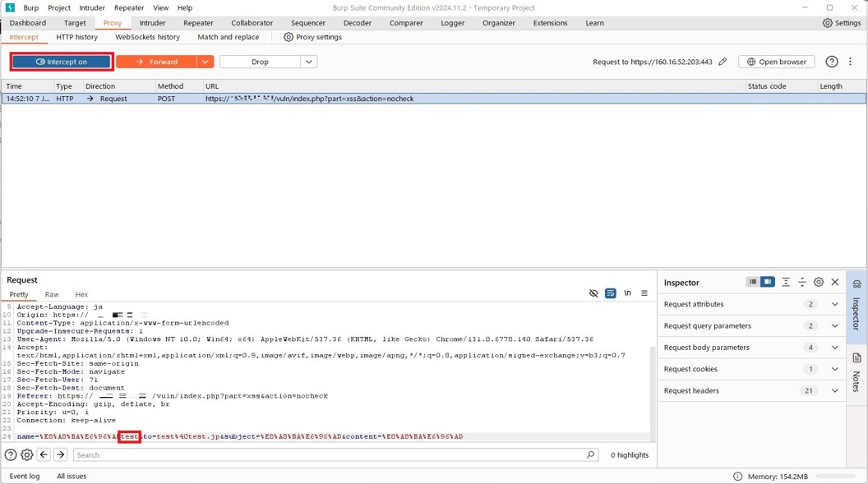
Task: Open the Forward dropdown arrow
Action: tap(205, 62)
